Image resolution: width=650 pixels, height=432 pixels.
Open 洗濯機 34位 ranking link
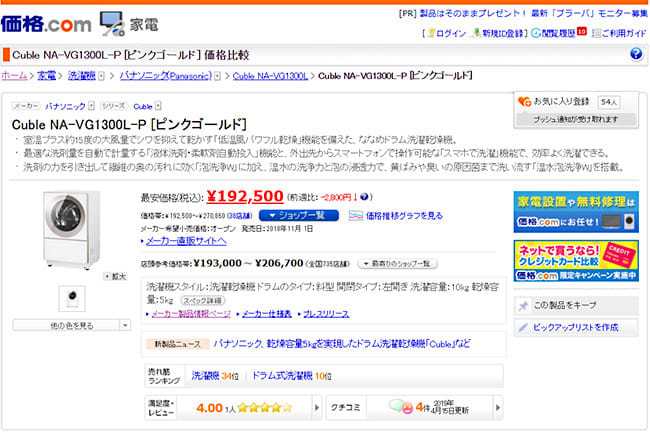[x=215, y=376]
